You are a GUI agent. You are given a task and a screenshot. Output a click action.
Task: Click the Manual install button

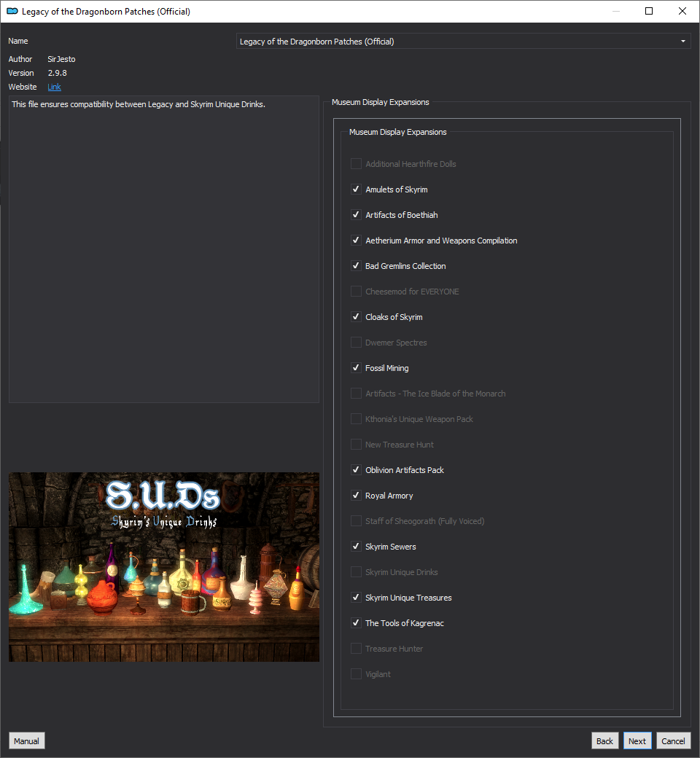26,741
